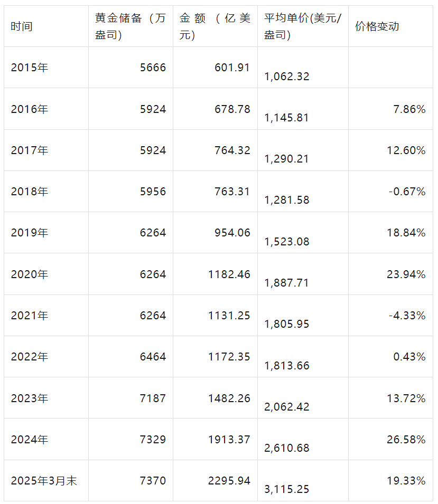This screenshot has width=438, height=504.
Task: Click the 时间 column header
Action: (46, 26)
